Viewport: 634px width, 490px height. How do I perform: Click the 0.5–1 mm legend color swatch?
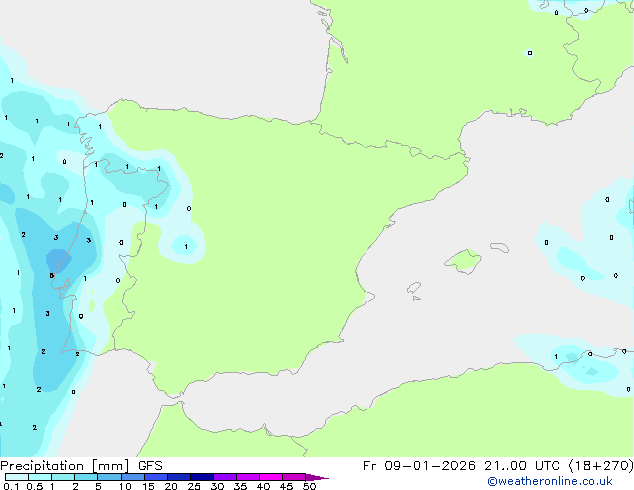40,477
